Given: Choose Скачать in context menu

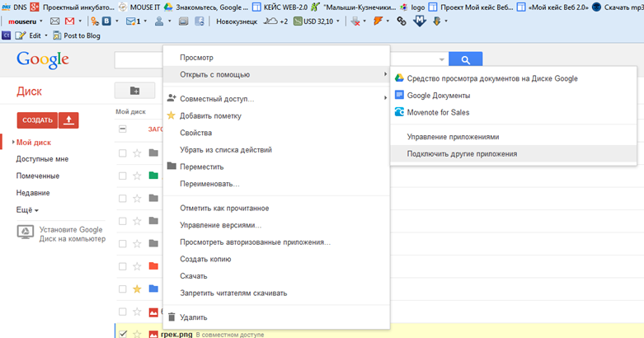Looking at the screenshot, I should point(276,276).
